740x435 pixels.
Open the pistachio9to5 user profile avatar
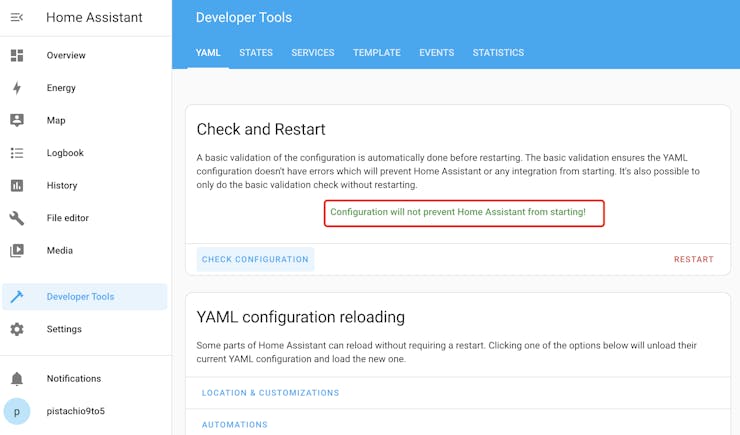[17, 411]
